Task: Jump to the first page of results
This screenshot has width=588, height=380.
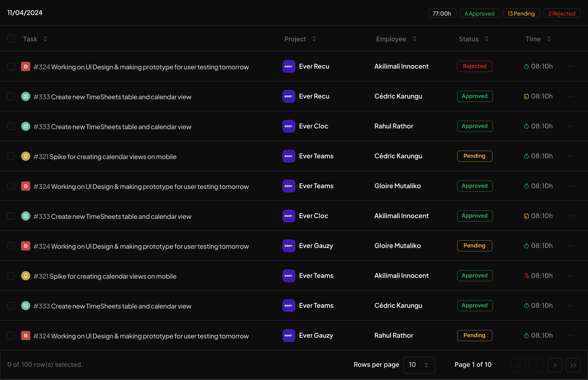Action: pos(518,365)
